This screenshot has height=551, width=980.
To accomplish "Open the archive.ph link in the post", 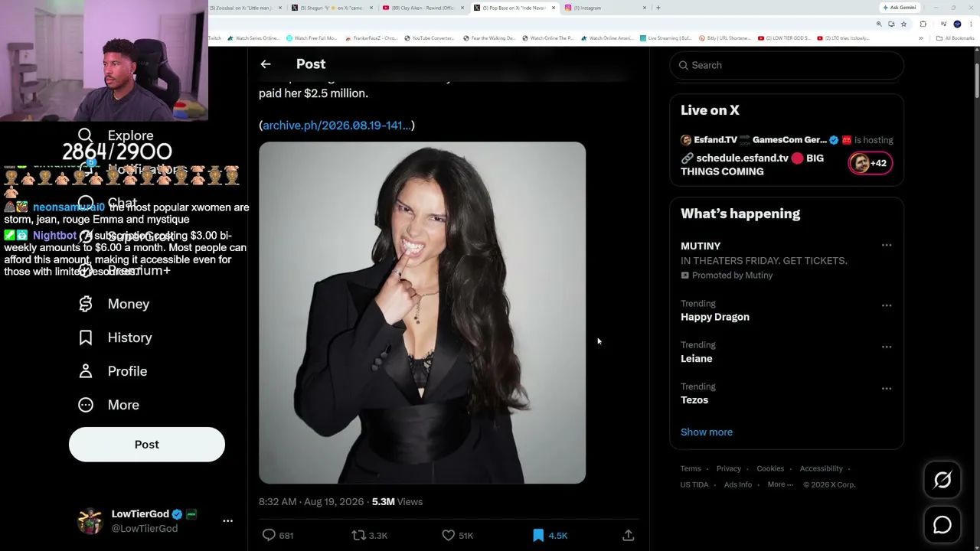I will tap(337, 125).
